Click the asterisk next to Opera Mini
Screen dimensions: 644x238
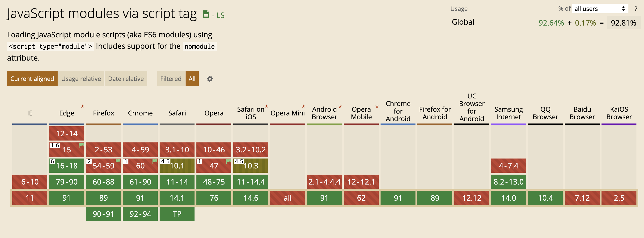303,107
